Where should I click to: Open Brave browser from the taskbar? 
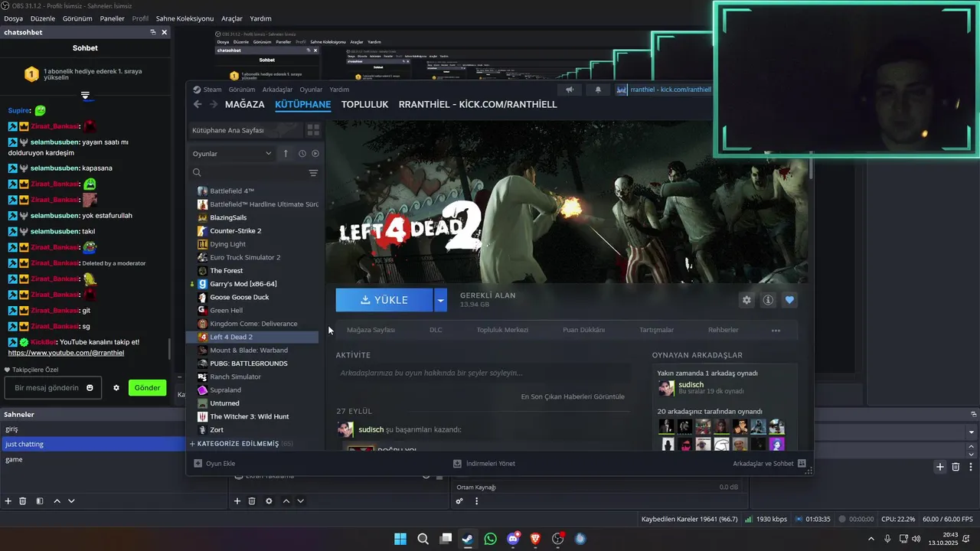535,539
